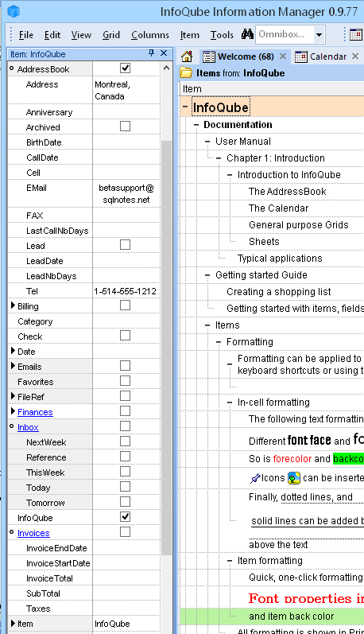Select 'The AddressBook' tree row
This screenshot has height=634, width=364.
[287, 192]
